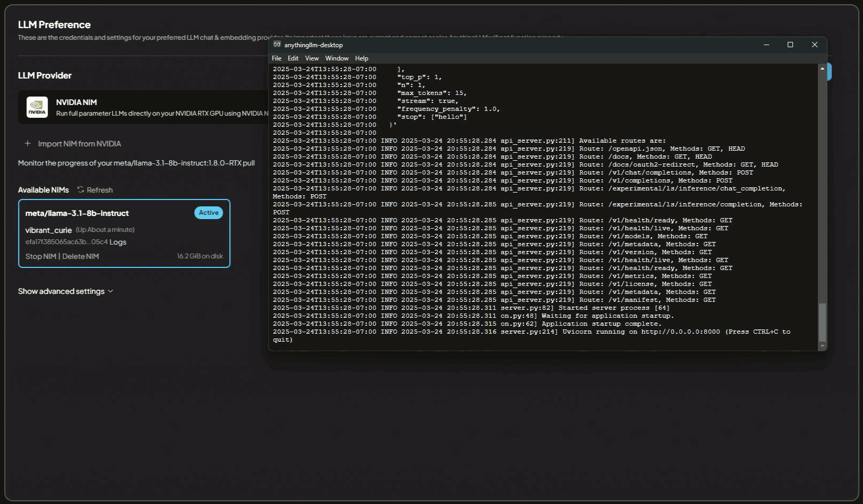Stop the running llama NIM
The width and height of the screenshot is (863, 504).
[x=40, y=256]
